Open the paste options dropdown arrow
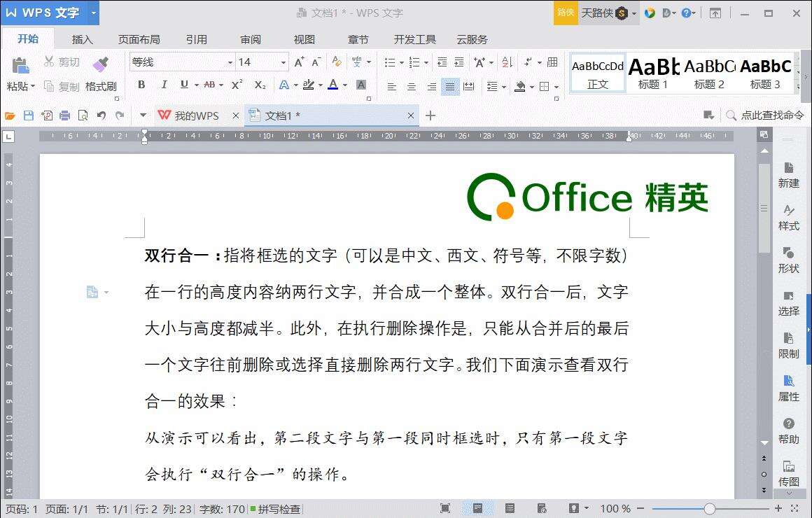This screenshot has height=518, width=812. point(33,87)
